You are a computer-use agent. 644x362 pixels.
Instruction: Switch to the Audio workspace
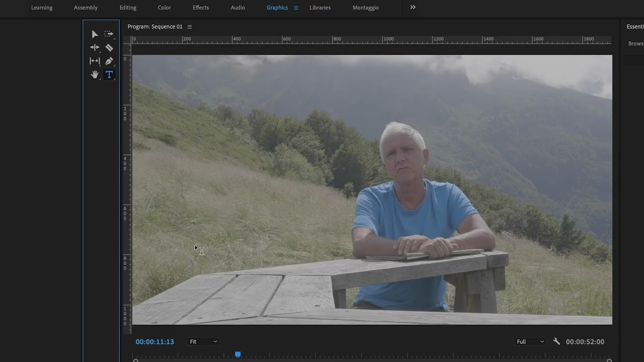[238, 8]
